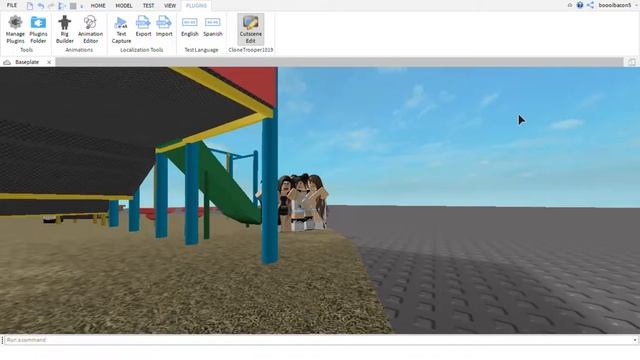Click the viewport pop-out icon at tab bar end
640x360 pixels.
point(631,62)
